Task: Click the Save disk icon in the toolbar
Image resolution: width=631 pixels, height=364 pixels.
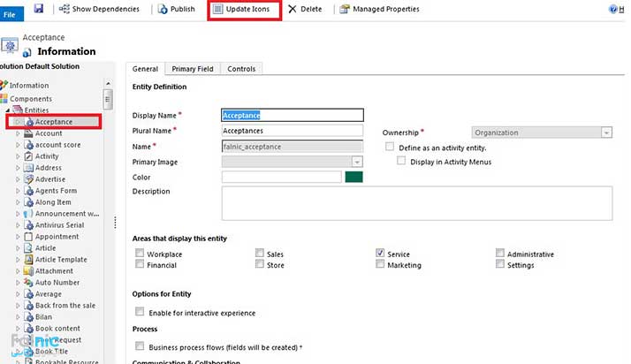Action: tap(38, 8)
